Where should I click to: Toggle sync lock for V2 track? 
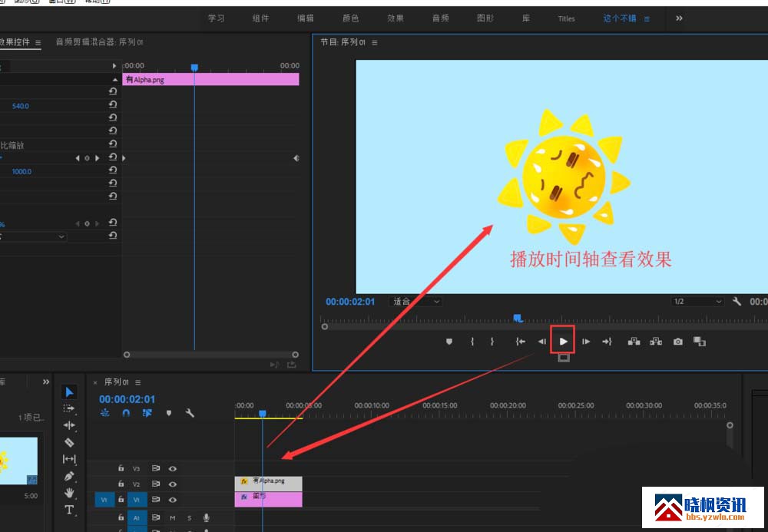pos(156,484)
